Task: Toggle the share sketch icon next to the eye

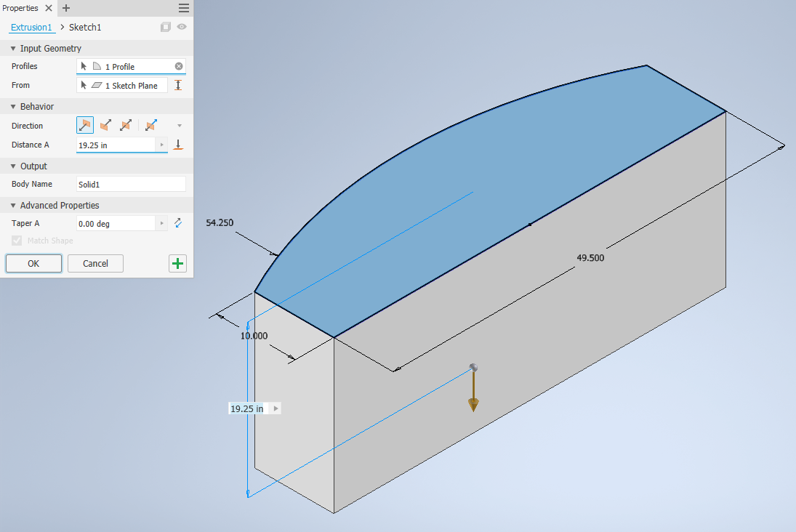Action: [x=166, y=27]
